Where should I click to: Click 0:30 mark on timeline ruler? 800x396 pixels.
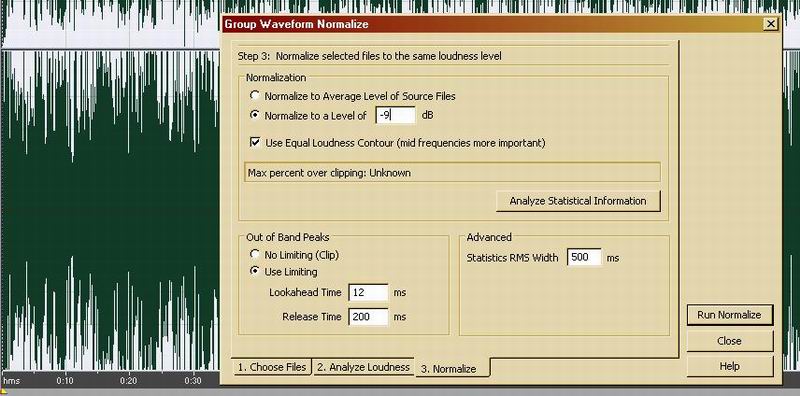[x=193, y=381]
